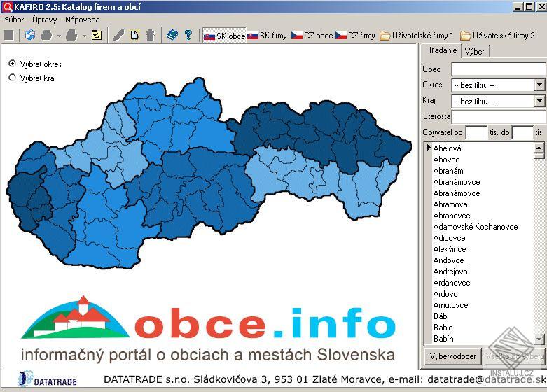Switch to the CZ firmy tab
Screen dimensions: 547x392
point(356,36)
